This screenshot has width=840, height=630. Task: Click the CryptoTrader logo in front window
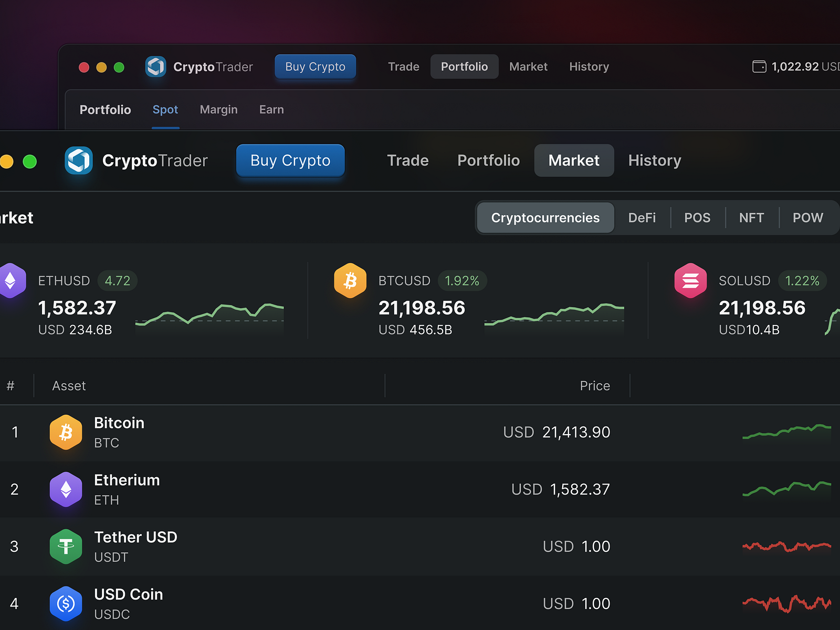pos(79,160)
